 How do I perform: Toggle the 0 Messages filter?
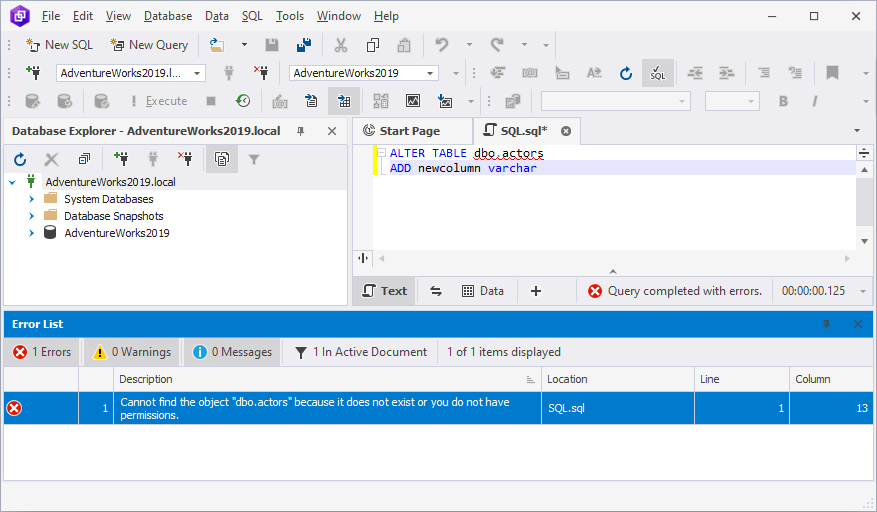pyautogui.click(x=233, y=352)
